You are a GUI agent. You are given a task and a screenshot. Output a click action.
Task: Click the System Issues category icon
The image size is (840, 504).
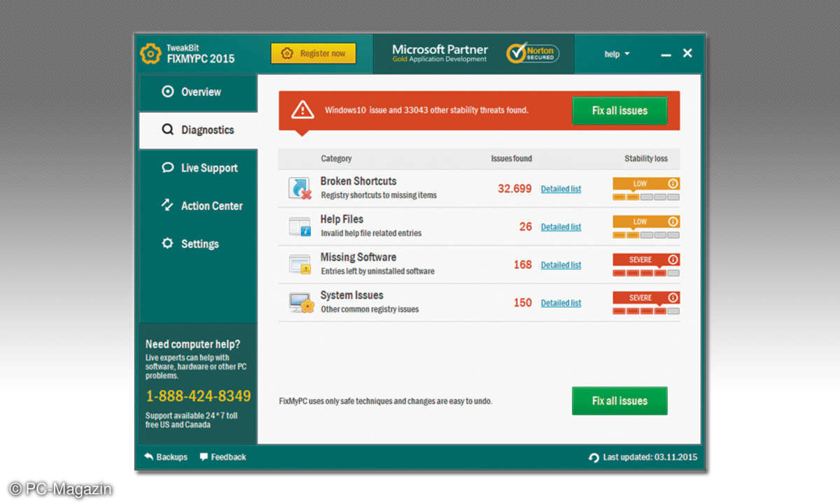(300, 302)
